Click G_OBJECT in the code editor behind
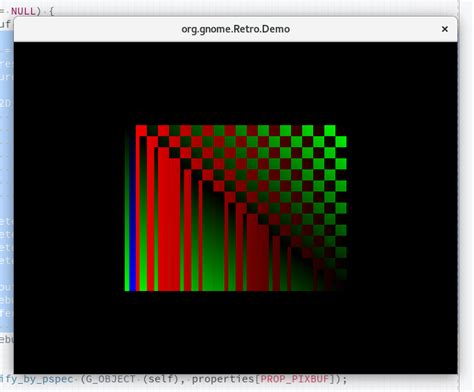The image size is (474, 392). pos(109,379)
